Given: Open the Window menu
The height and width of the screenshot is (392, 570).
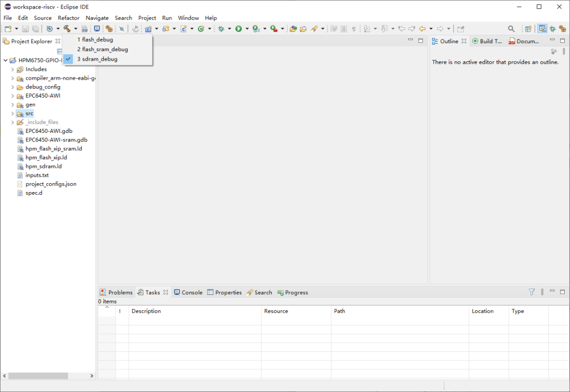Looking at the screenshot, I should (x=188, y=18).
